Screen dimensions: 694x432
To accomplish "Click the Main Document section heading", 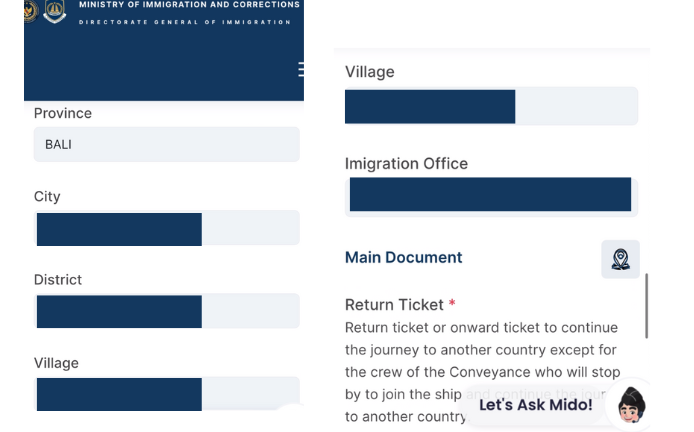I will [403, 257].
